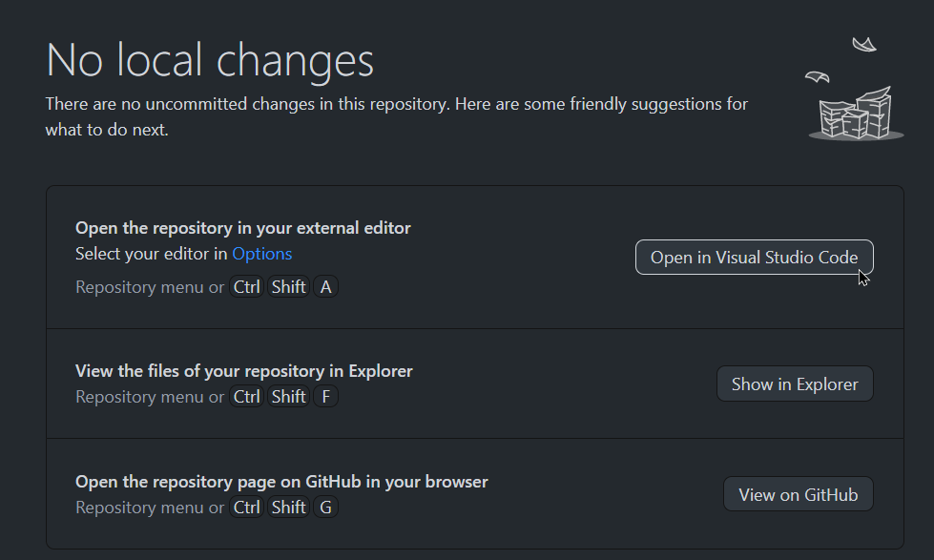Viewport: 934px width, 560px height.
Task: Click the "No local changes" heading
Action: click(x=210, y=59)
